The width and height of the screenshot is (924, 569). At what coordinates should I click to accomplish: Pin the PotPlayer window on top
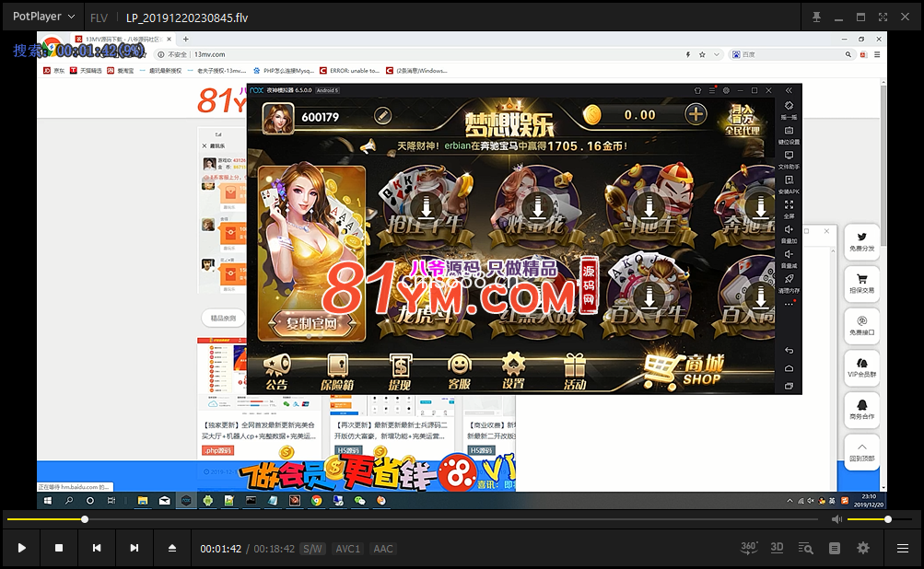[816, 17]
